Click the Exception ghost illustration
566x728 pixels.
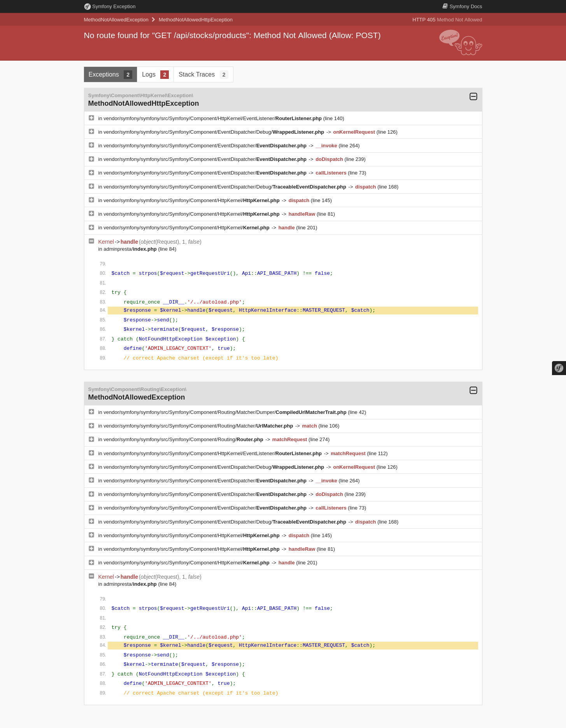tap(461, 42)
